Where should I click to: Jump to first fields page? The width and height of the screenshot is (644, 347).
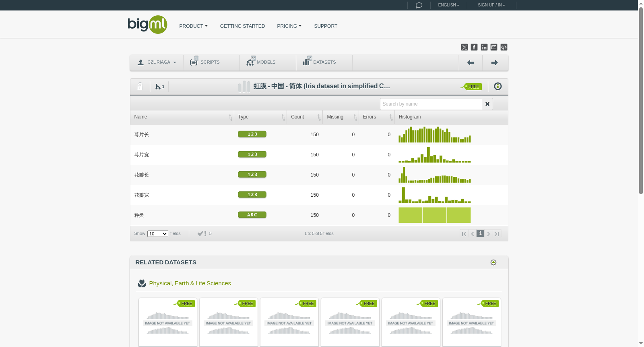(x=464, y=234)
